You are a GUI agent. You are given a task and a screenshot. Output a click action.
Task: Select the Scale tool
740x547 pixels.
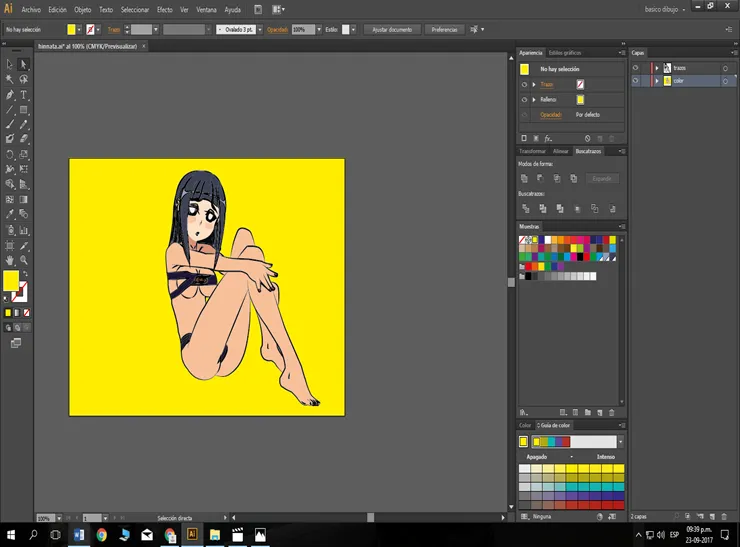click(x=23, y=154)
